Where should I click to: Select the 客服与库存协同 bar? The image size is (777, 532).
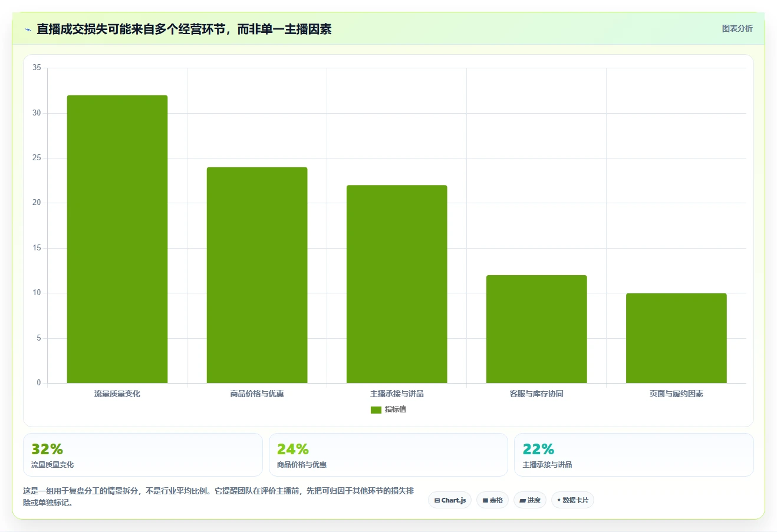pos(536,329)
